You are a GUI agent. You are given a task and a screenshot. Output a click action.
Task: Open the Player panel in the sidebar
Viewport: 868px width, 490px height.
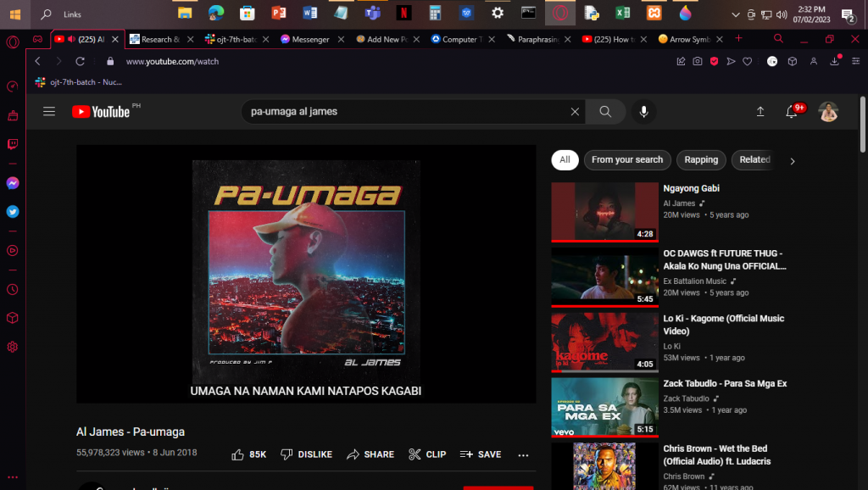coord(12,251)
